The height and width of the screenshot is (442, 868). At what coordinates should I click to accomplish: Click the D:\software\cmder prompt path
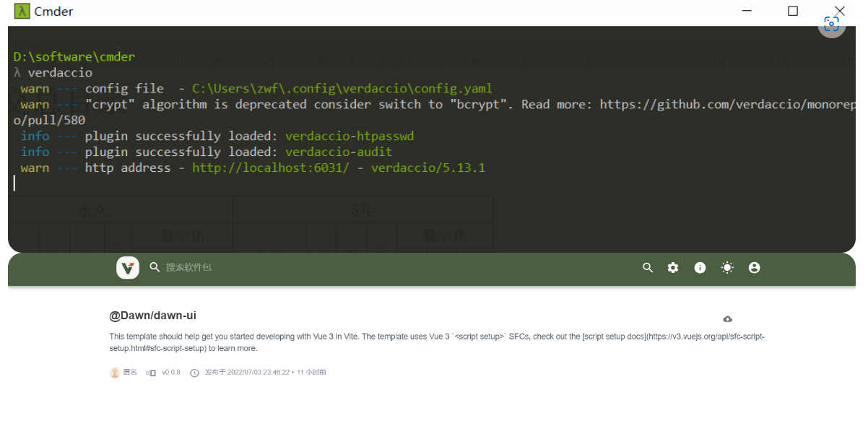tap(74, 57)
